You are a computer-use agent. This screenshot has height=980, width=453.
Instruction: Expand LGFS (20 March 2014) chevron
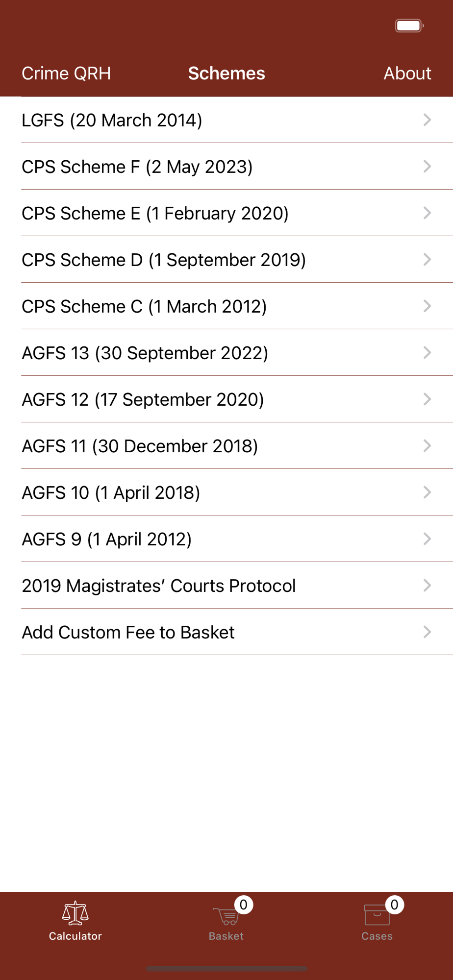[427, 120]
